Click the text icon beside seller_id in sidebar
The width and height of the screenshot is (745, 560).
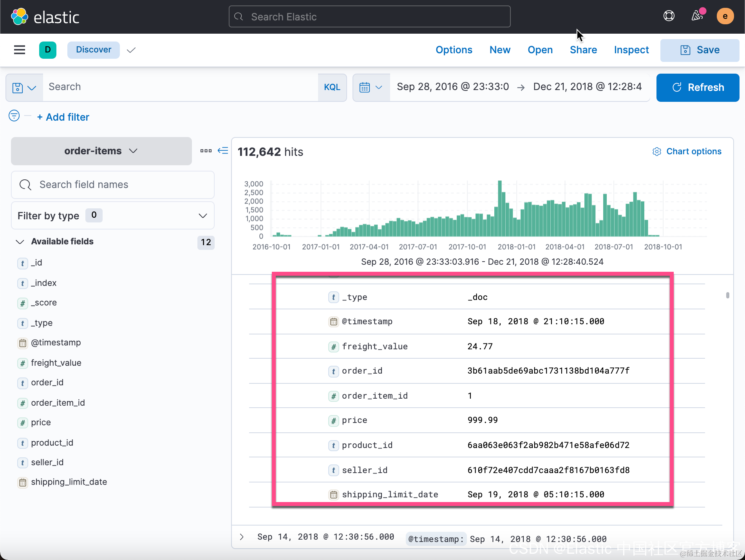[23, 463]
